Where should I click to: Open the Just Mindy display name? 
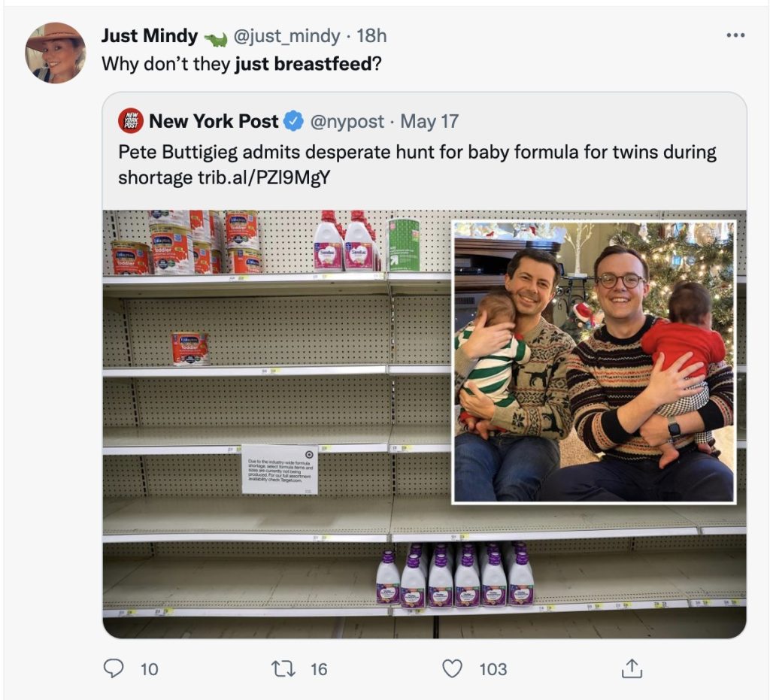(150, 36)
